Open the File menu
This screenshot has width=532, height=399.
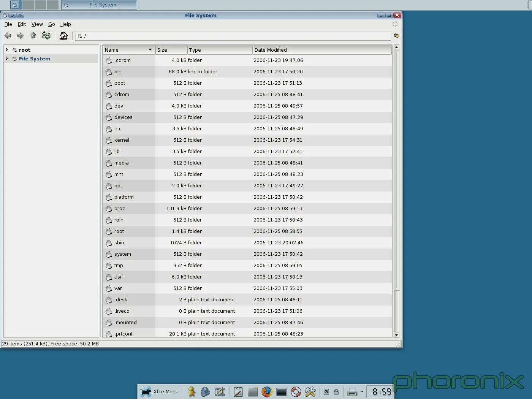point(8,24)
